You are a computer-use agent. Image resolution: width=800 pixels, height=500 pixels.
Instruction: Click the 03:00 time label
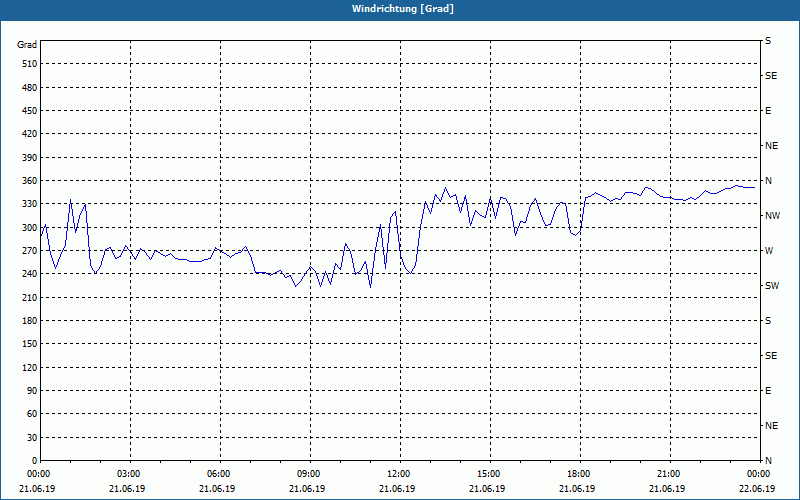(128, 474)
